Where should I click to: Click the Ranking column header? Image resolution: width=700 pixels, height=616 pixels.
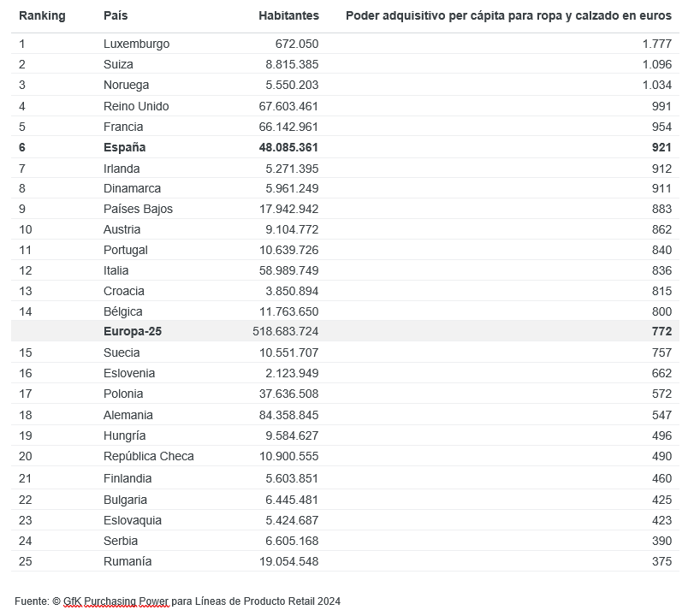click(42, 15)
